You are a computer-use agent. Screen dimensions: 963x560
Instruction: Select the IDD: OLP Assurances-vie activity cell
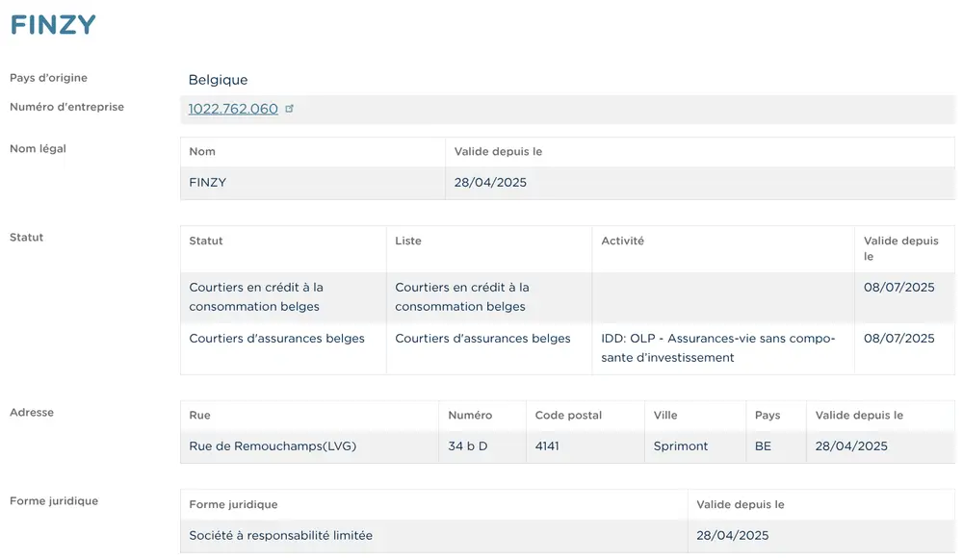717,348
